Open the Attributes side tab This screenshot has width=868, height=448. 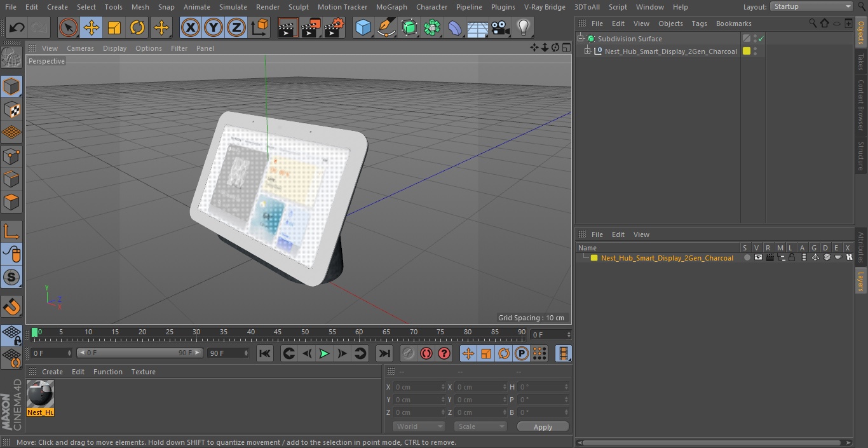tap(861, 248)
